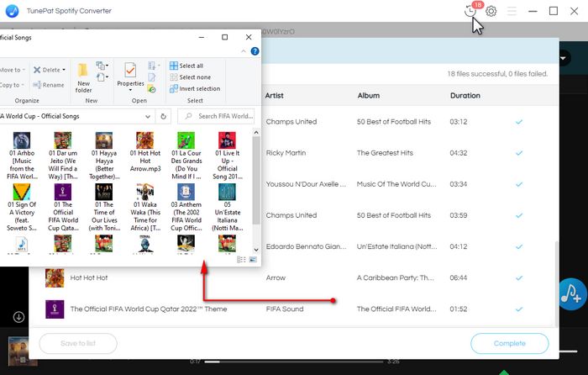Open the Copy to dropdown
Image resolution: width=588 pixels, height=375 pixels.
click(x=12, y=85)
